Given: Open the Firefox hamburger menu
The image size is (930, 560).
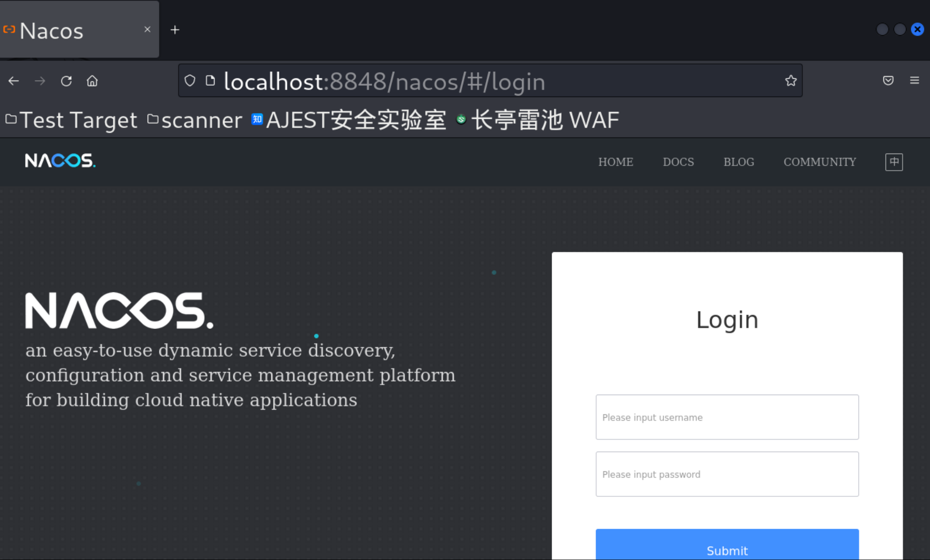Looking at the screenshot, I should pos(914,80).
